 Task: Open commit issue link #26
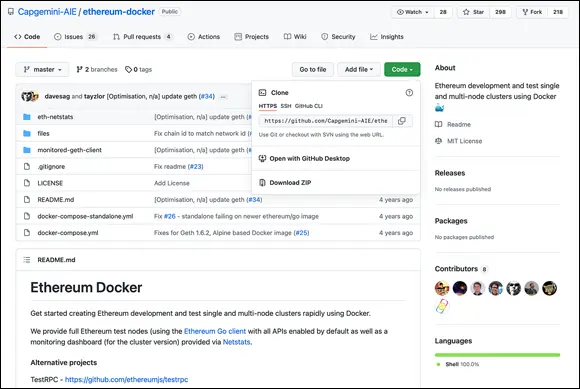click(x=170, y=216)
